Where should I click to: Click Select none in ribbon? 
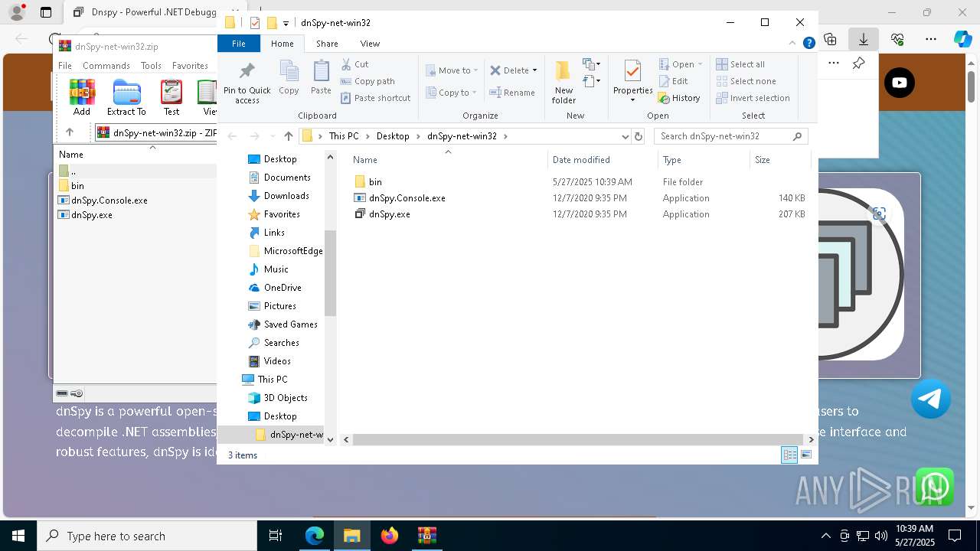[746, 81]
